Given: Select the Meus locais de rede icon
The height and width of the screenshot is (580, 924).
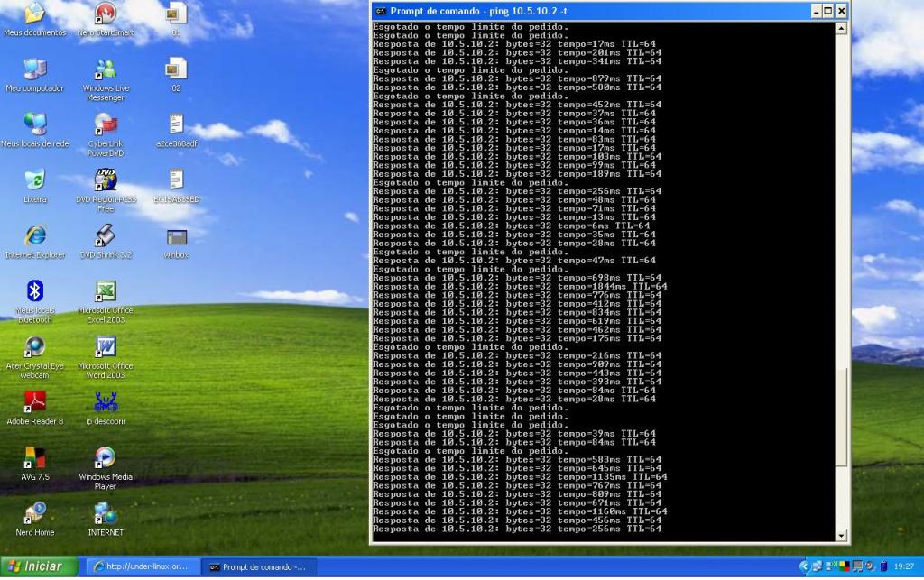Looking at the screenshot, I should [35, 131].
